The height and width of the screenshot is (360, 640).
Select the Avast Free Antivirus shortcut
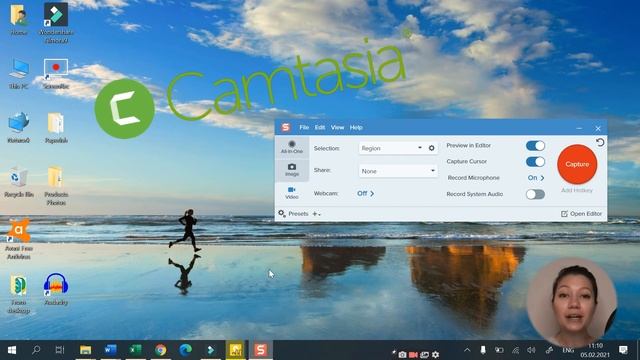[18, 239]
